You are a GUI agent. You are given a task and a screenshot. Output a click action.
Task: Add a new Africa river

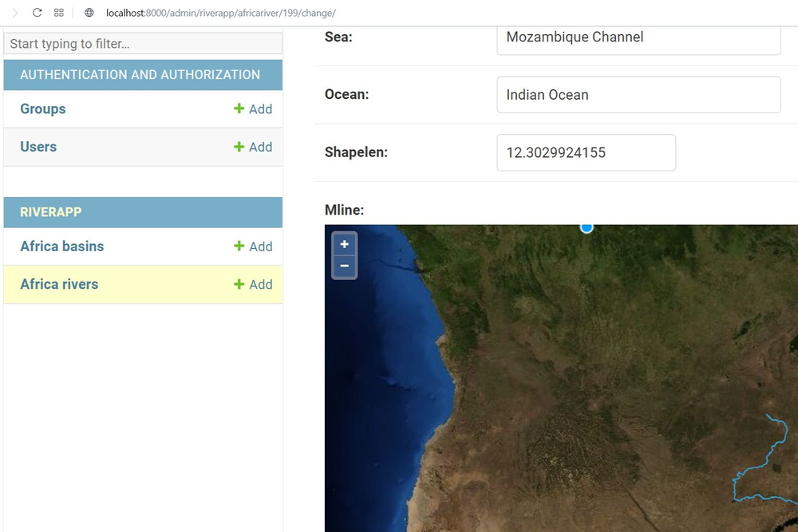253,284
